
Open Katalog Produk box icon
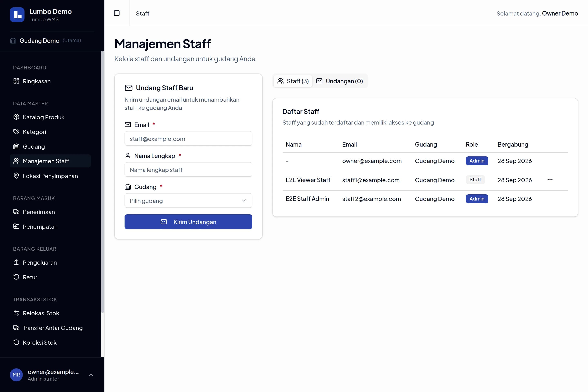pyautogui.click(x=16, y=117)
